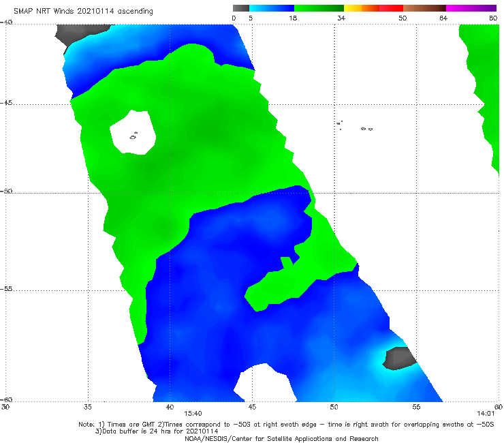This screenshot has width=504, height=443.
Task: Click the longitude axis label '45'
Action: [252, 407]
